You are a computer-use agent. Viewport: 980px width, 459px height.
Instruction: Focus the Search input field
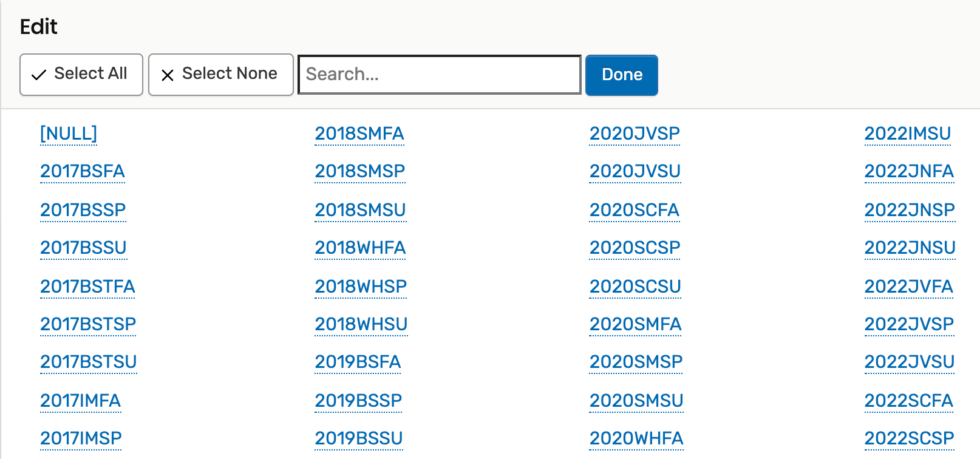(x=440, y=75)
